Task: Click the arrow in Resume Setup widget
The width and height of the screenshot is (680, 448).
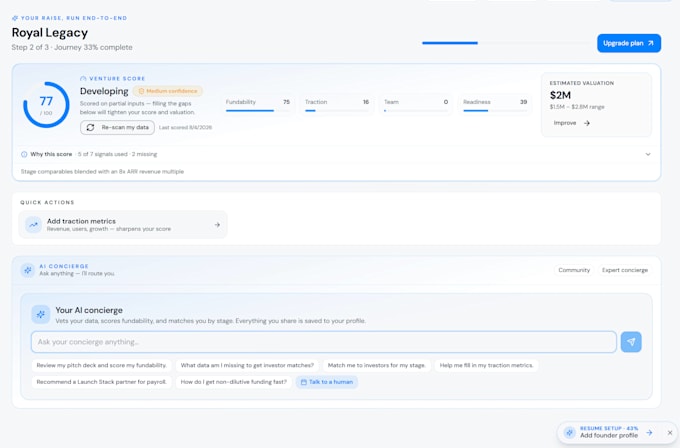Action: click(x=649, y=432)
